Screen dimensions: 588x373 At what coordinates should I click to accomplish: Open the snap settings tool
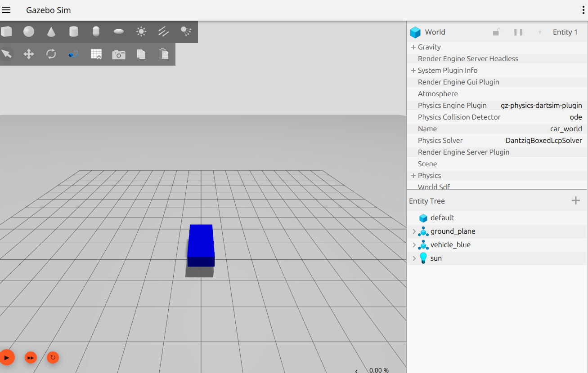[74, 54]
